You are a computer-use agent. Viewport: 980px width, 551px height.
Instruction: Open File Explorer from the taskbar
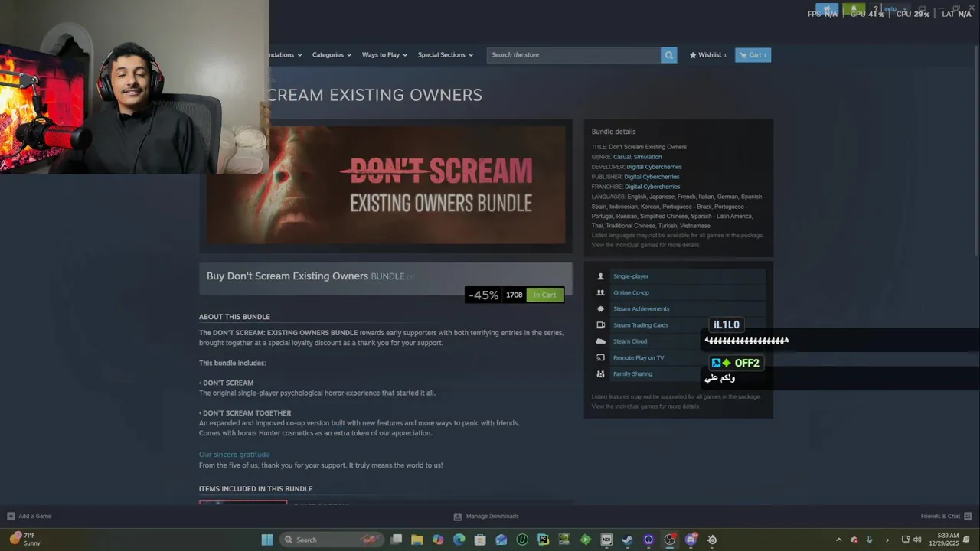pos(417,540)
